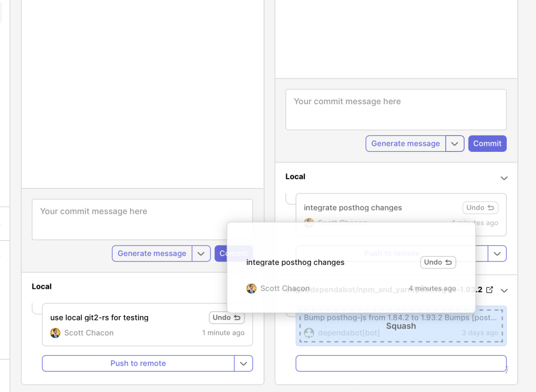
Task: Open the remote branch external link icon
Action: point(489,290)
